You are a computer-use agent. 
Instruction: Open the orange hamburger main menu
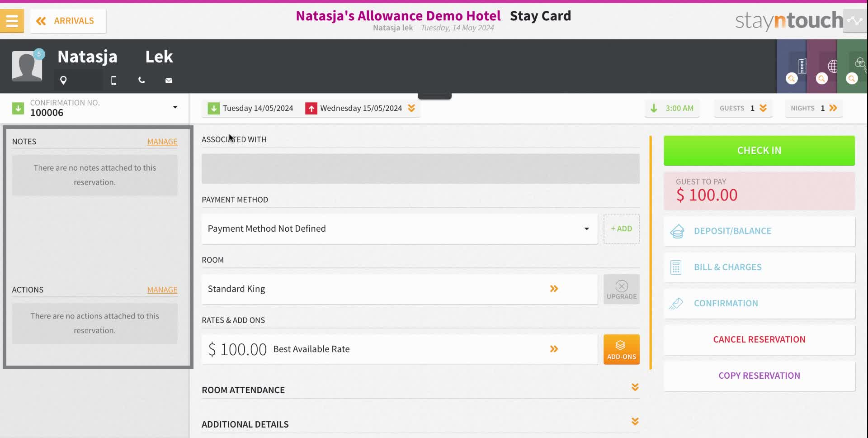[12, 21]
